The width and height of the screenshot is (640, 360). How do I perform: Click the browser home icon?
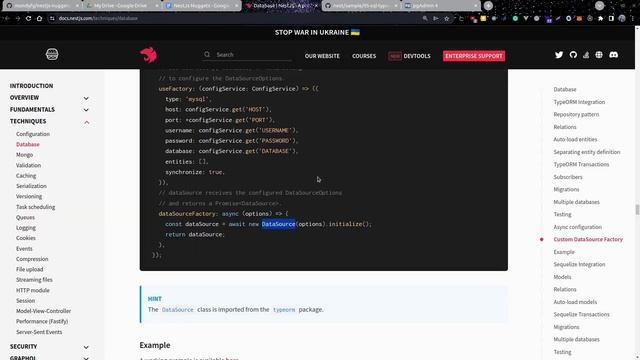(39, 18)
